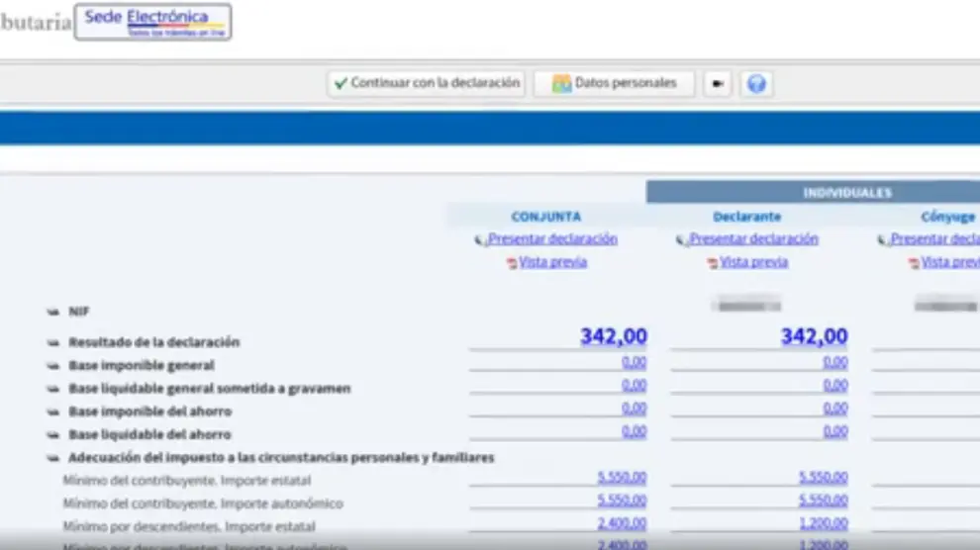Viewport: 980px width, 550px height.
Task: Click Conjunta result amount 342,00
Action: coord(613,337)
